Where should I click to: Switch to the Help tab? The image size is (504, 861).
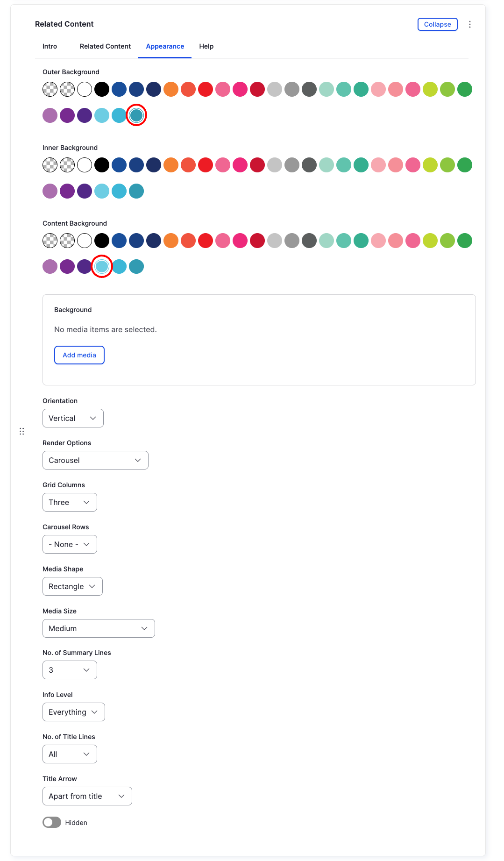[x=206, y=46]
